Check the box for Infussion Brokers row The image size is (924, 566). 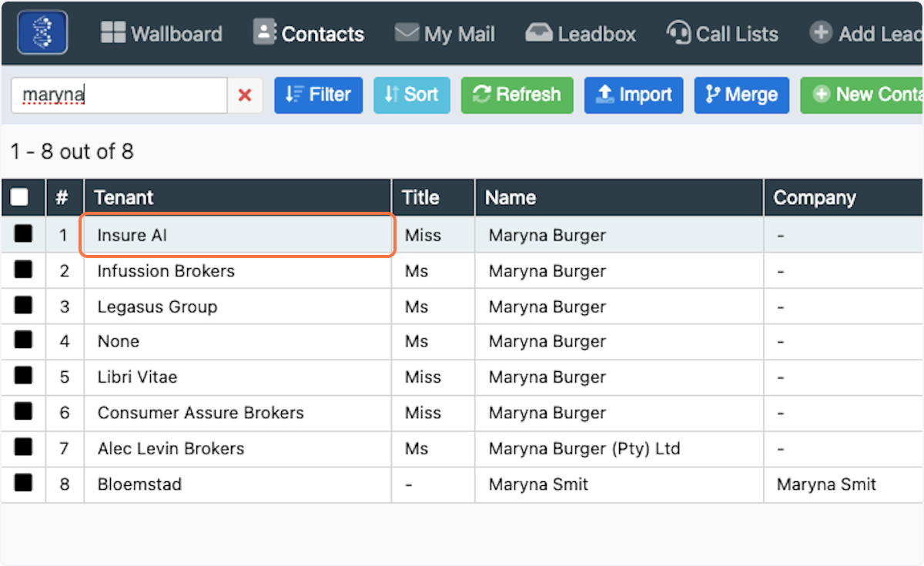[23, 270]
